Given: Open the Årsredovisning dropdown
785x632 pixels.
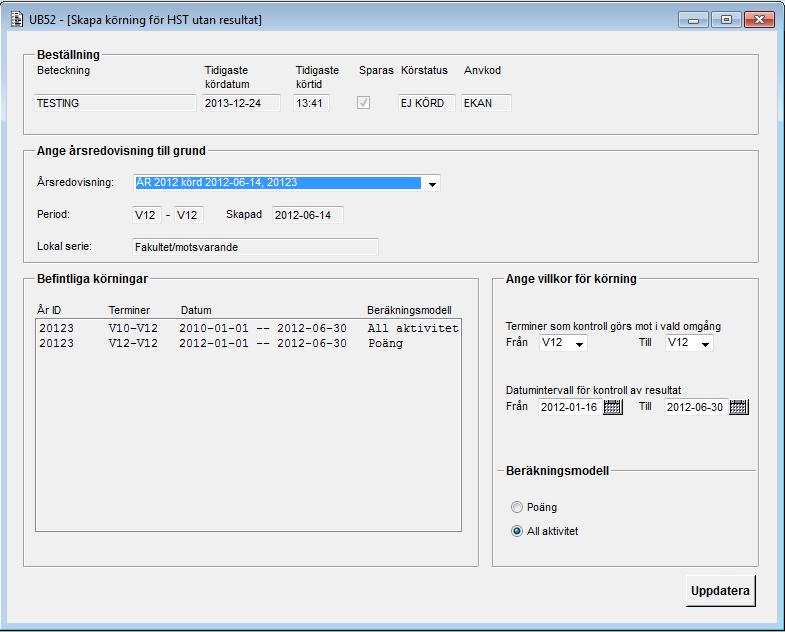Looking at the screenshot, I should 432,183.
